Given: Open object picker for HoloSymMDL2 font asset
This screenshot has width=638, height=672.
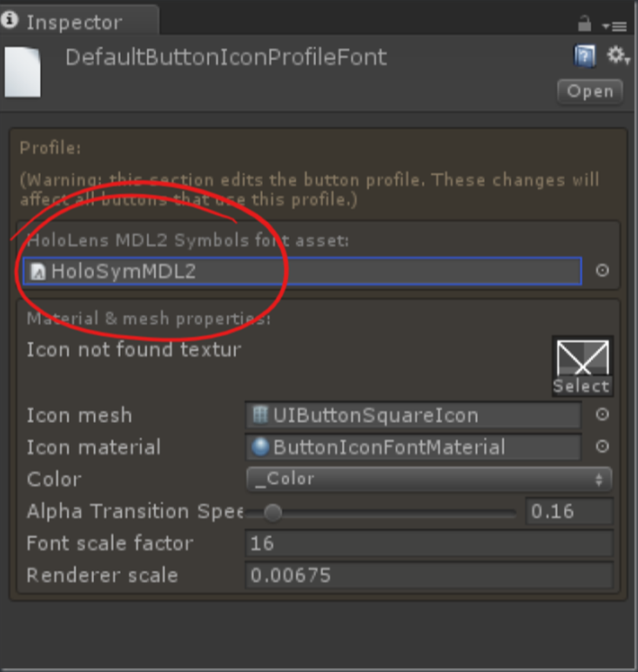Looking at the screenshot, I should (602, 271).
